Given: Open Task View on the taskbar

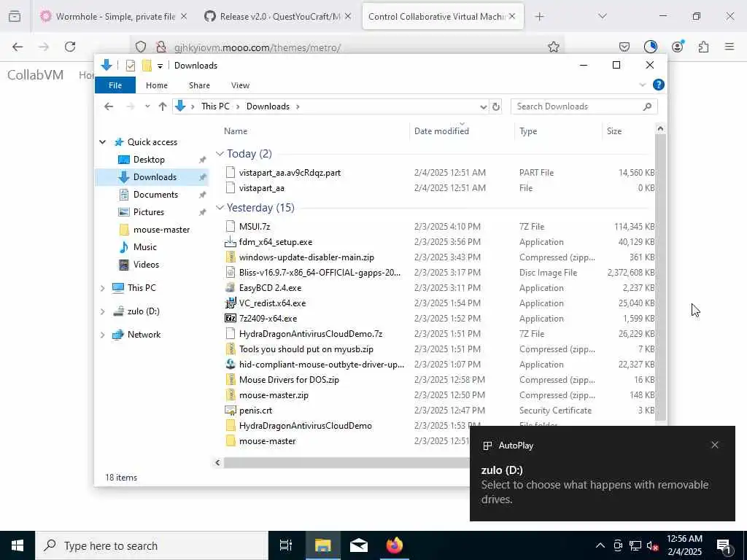Looking at the screenshot, I should click(286, 545).
